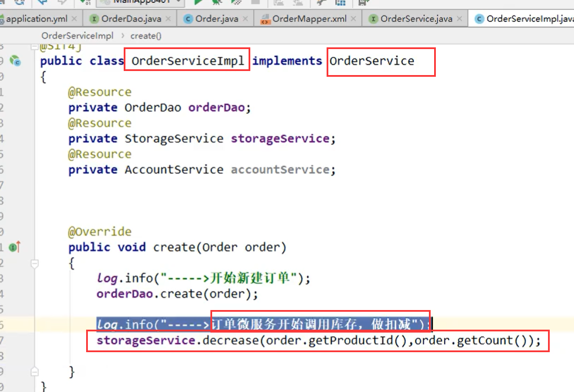Click the implements-method gutter icon beside create

pos(14,247)
